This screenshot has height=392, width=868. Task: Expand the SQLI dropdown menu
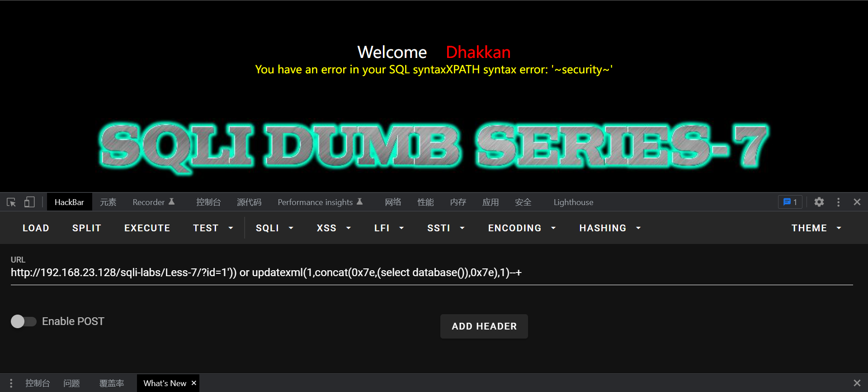[x=274, y=228]
